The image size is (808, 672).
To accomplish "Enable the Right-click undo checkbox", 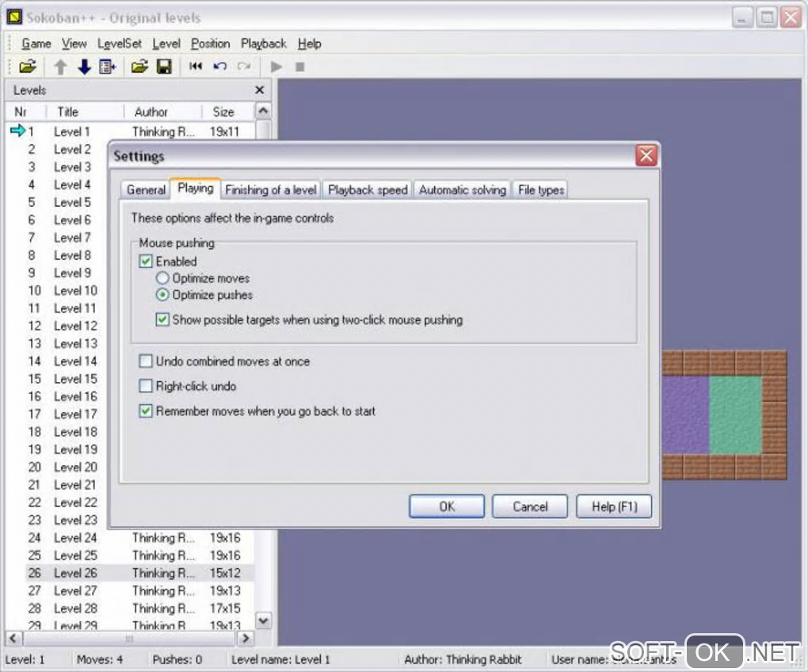I will (x=146, y=385).
